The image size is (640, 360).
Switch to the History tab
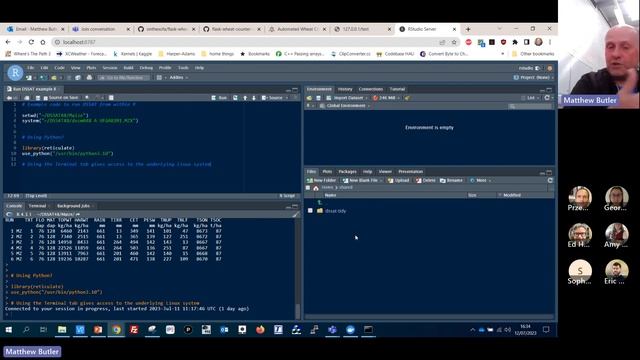coord(345,89)
